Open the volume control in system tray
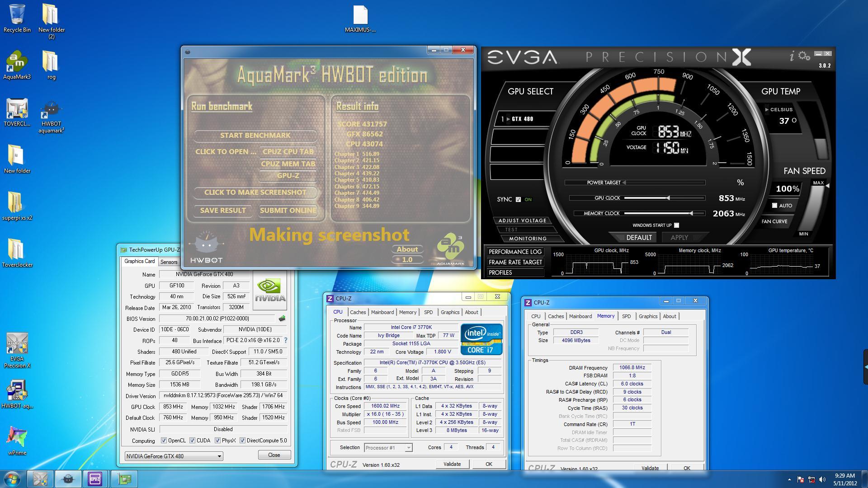 coord(822,479)
